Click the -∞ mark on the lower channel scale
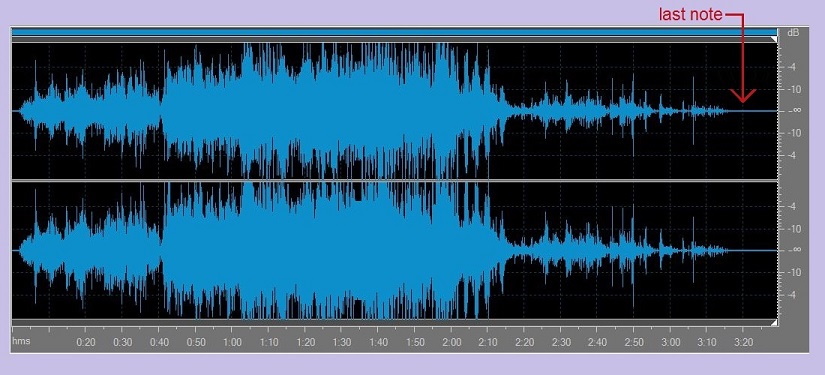Screen dimensions: 825x375 coord(794,250)
